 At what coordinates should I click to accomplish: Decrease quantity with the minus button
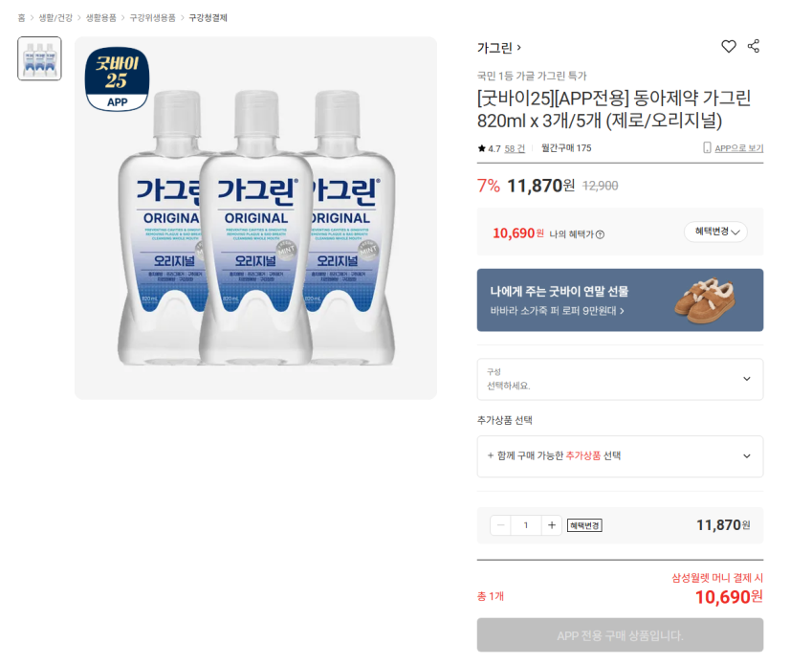(x=500, y=525)
